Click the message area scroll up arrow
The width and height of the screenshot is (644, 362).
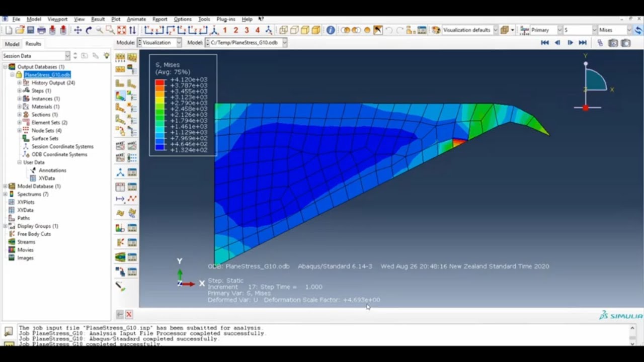coord(632,328)
